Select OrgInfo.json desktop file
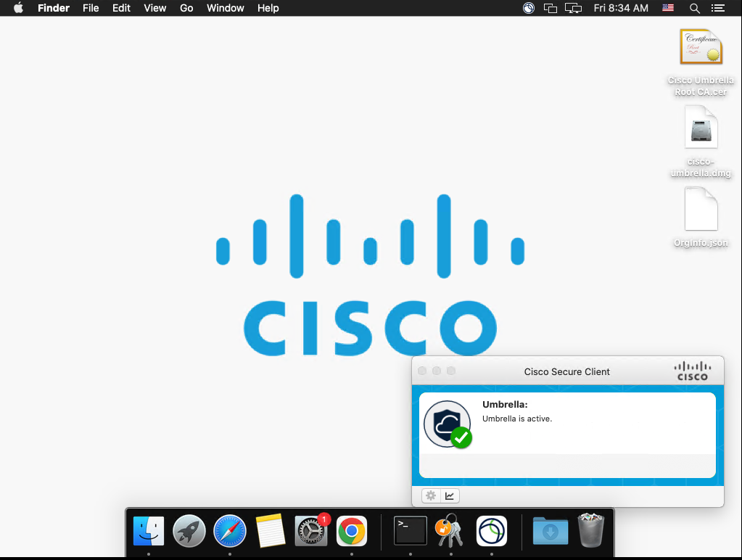Image resolution: width=742 pixels, height=560 pixels. click(x=701, y=218)
